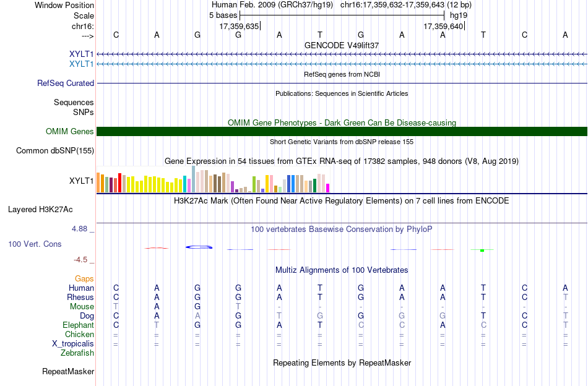This screenshot has height=386, width=588.
Task: Click the magenta GTEx expression bar
Action: point(328,188)
